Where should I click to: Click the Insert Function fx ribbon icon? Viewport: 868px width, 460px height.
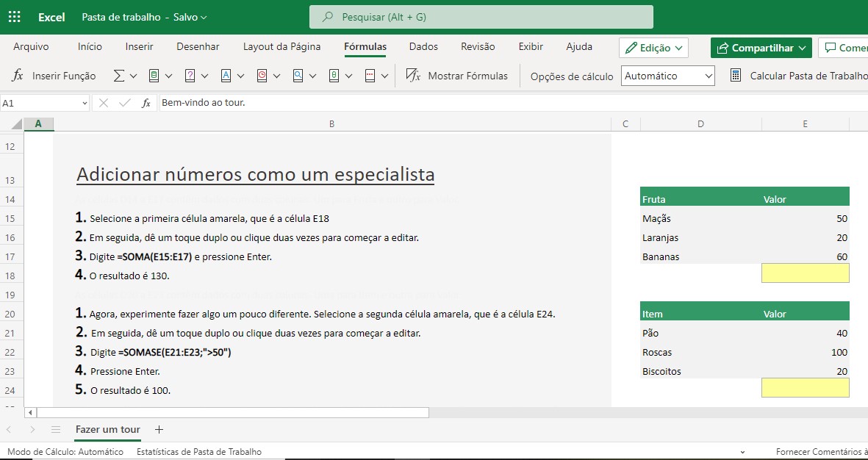point(18,76)
